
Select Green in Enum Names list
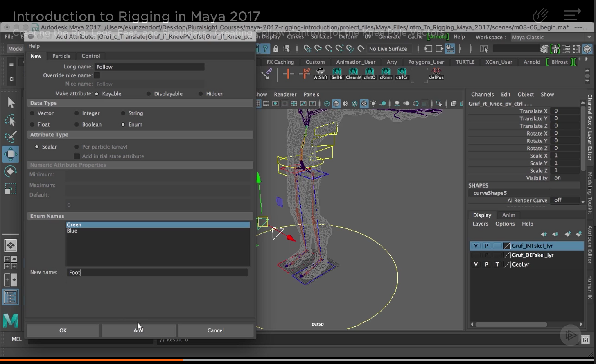pyautogui.click(x=158, y=225)
